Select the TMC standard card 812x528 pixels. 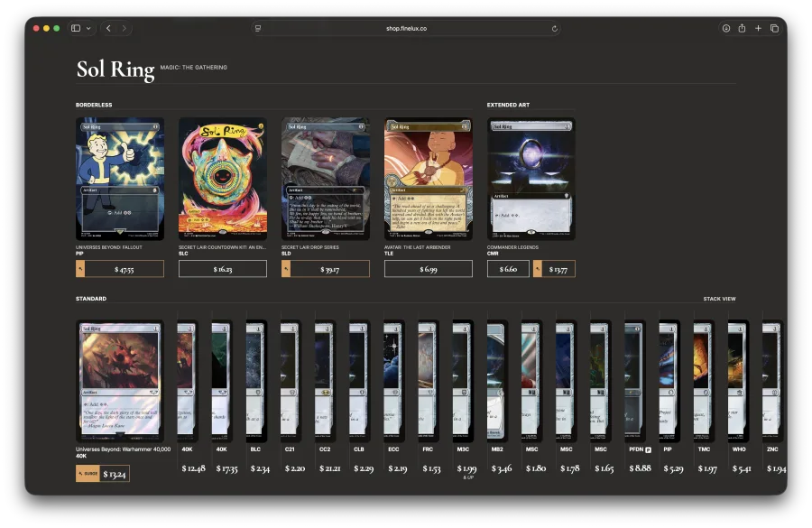tap(704, 380)
